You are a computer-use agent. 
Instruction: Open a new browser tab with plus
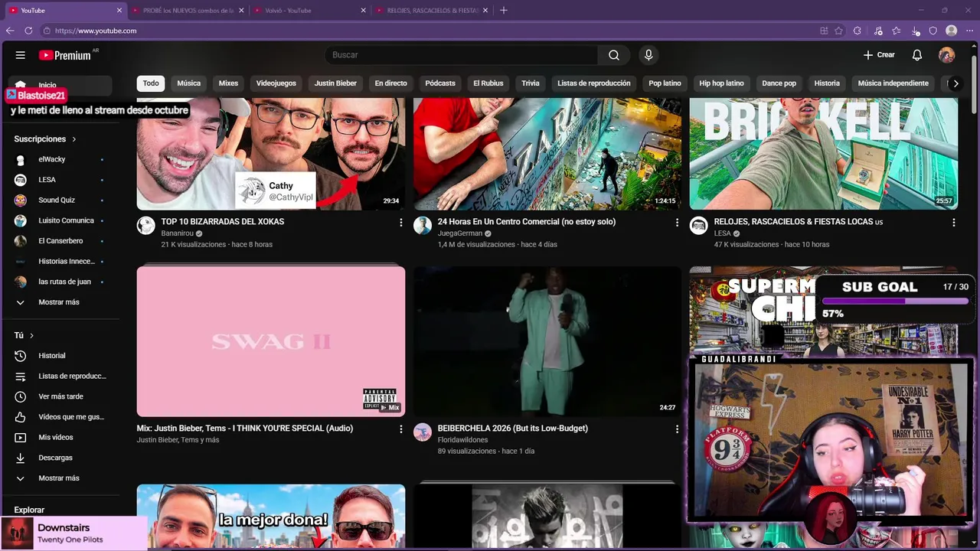click(x=504, y=11)
